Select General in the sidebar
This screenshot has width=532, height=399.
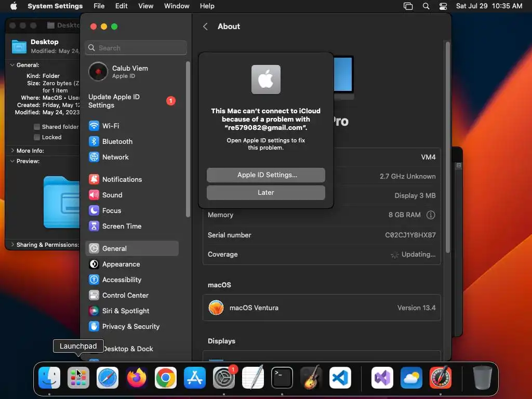point(131,249)
